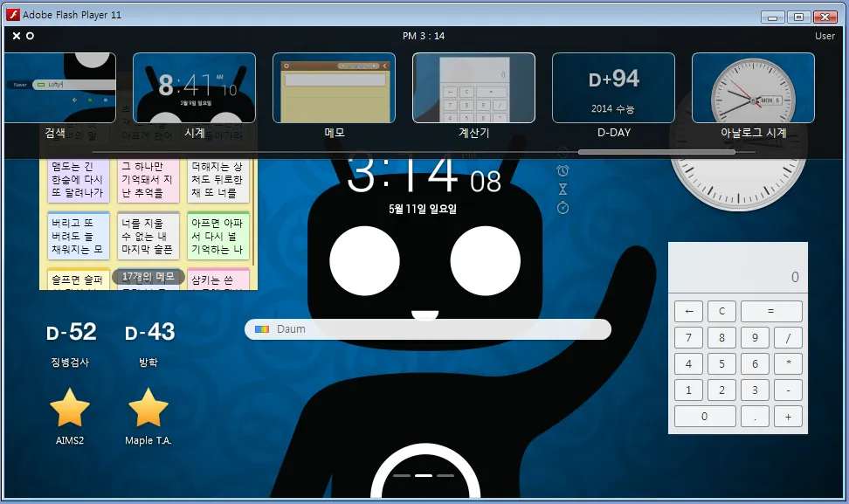Open the hourglass timer icon

563,190
